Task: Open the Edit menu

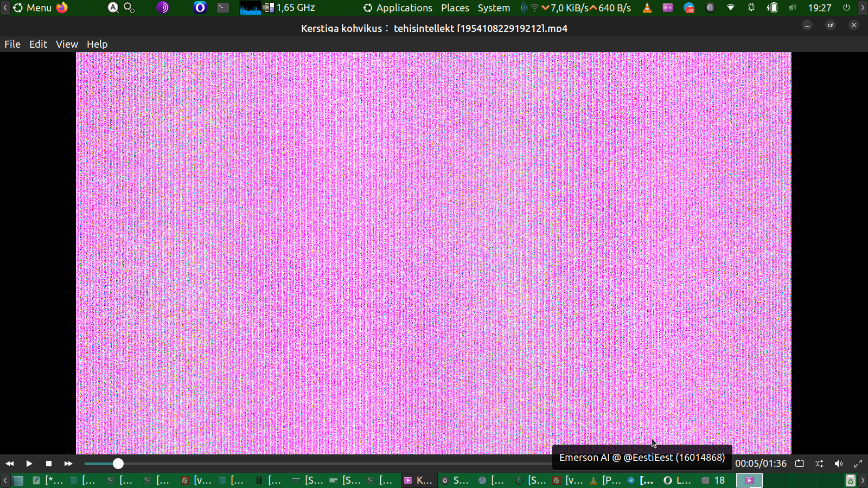Action: pyautogui.click(x=38, y=44)
